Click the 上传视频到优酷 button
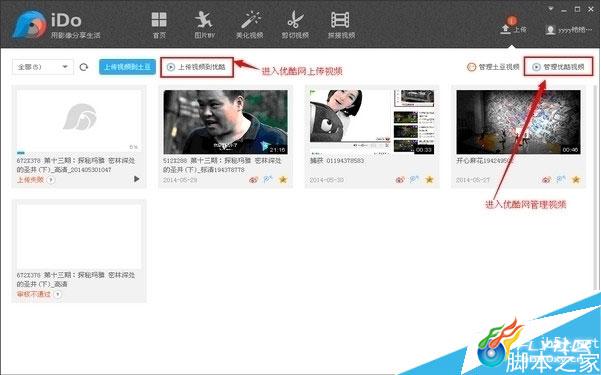Screen dimensions: 601x375 click(197, 67)
